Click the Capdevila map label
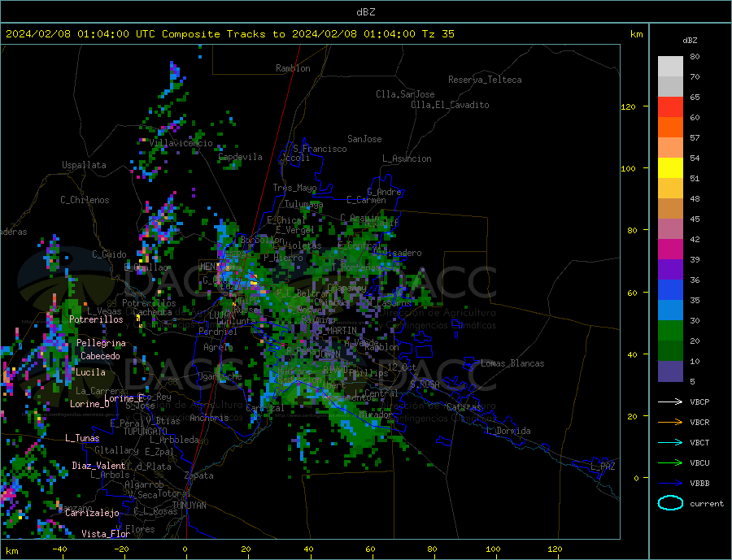 [241, 157]
